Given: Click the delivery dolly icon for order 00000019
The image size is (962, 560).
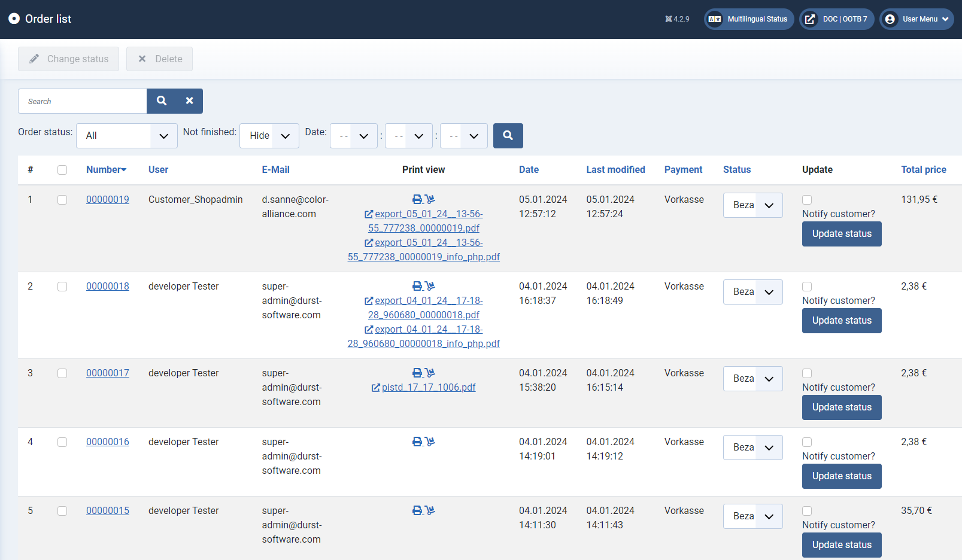Looking at the screenshot, I should click(x=430, y=199).
